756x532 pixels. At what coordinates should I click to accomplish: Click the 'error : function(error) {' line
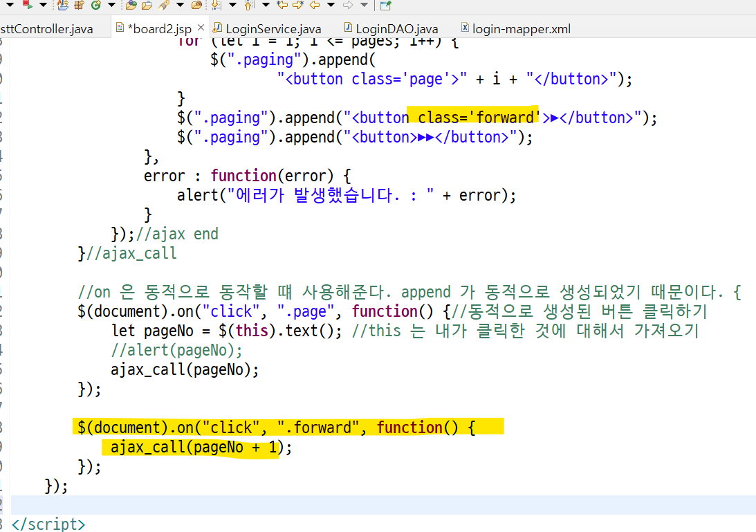point(248,176)
